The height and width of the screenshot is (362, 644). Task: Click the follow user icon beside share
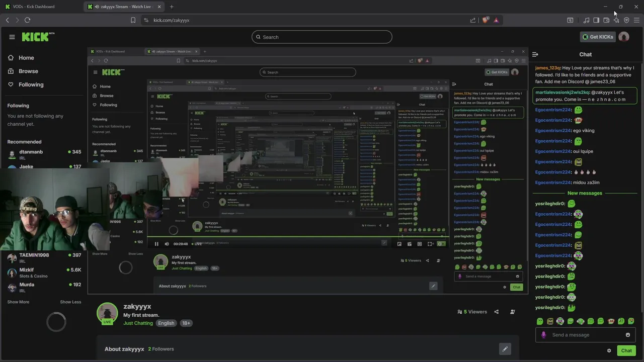pyautogui.click(x=513, y=312)
